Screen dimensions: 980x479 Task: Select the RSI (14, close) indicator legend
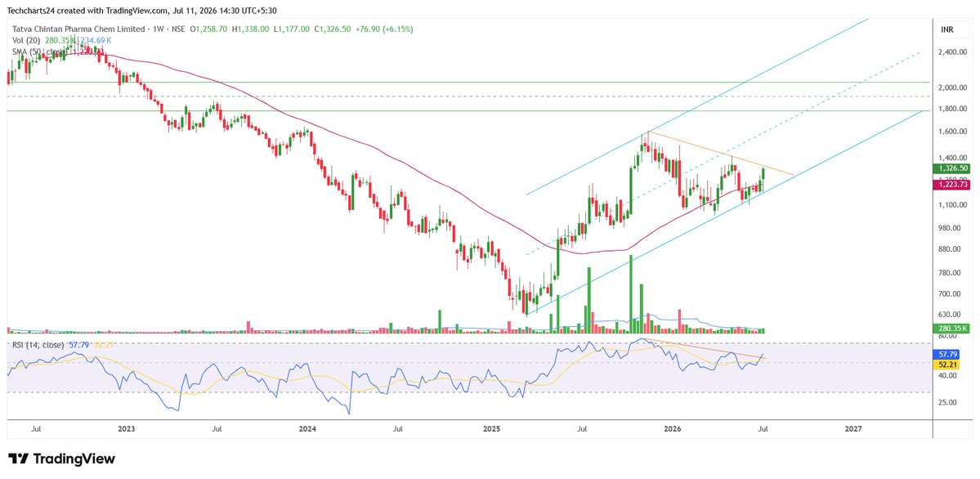point(38,345)
